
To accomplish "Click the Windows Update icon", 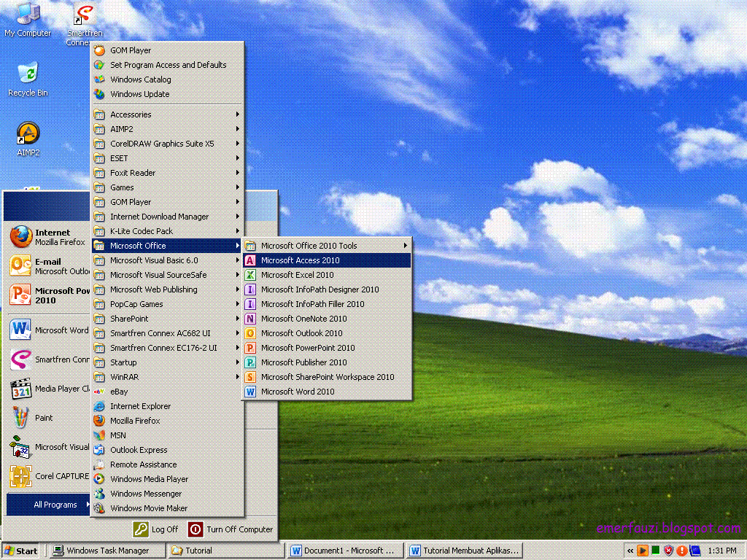I will [x=99, y=94].
